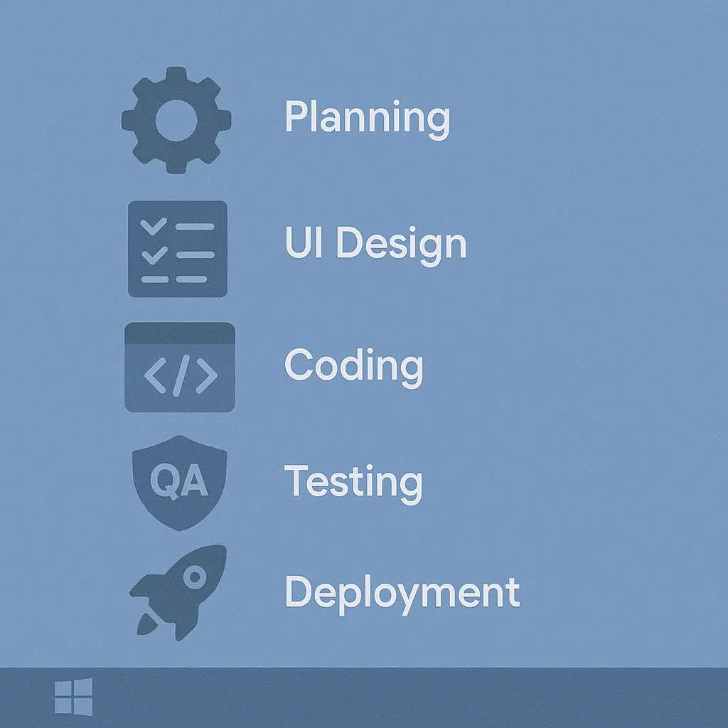Open the UI Design checklist icon

(x=178, y=249)
